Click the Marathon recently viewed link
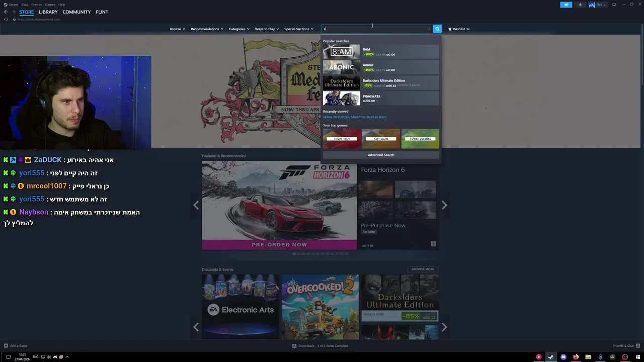This screenshot has height=362, width=644. (x=358, y=117)
